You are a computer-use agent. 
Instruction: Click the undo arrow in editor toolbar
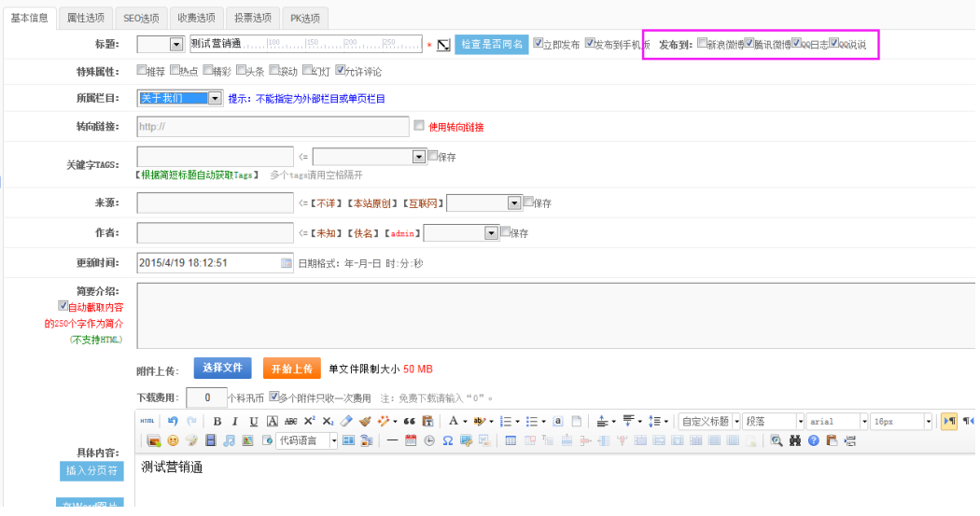coord(173,421)
